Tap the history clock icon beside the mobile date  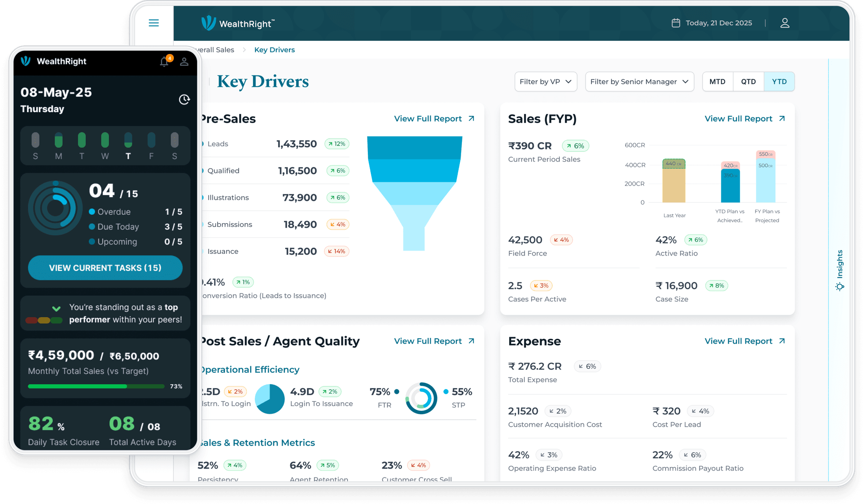pyautogui.click(x=184, y=100)
